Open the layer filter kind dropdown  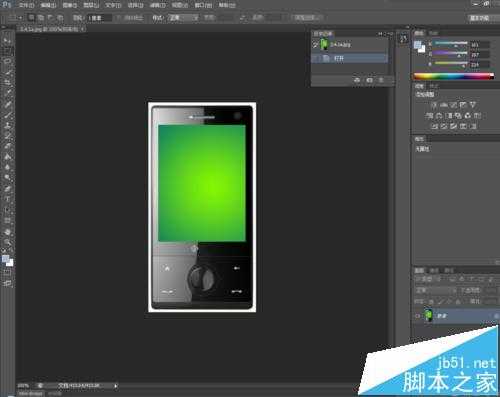[x=428, y=279]
